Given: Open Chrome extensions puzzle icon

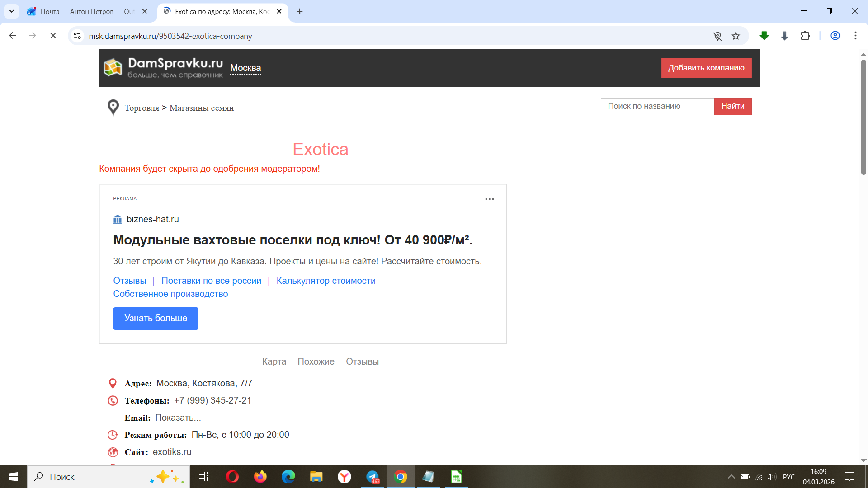Looking at the screenshot, I should (x=805, y=36).
